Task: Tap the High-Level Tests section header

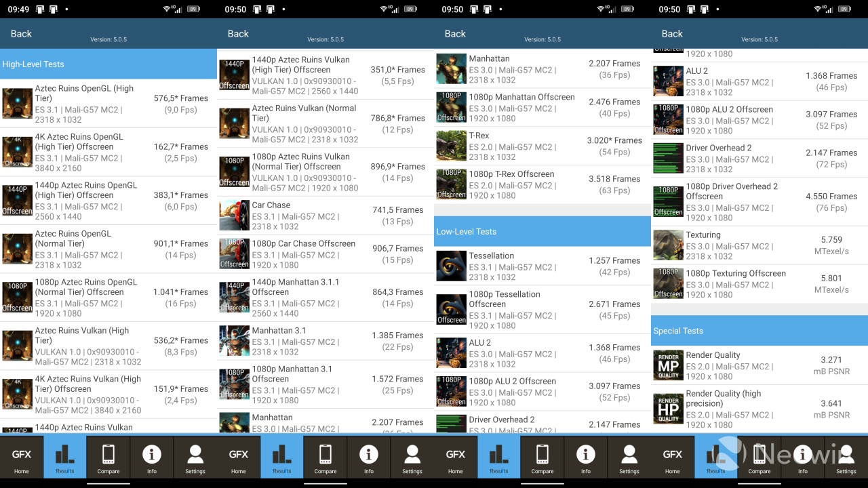Action: tap(108, 64)
